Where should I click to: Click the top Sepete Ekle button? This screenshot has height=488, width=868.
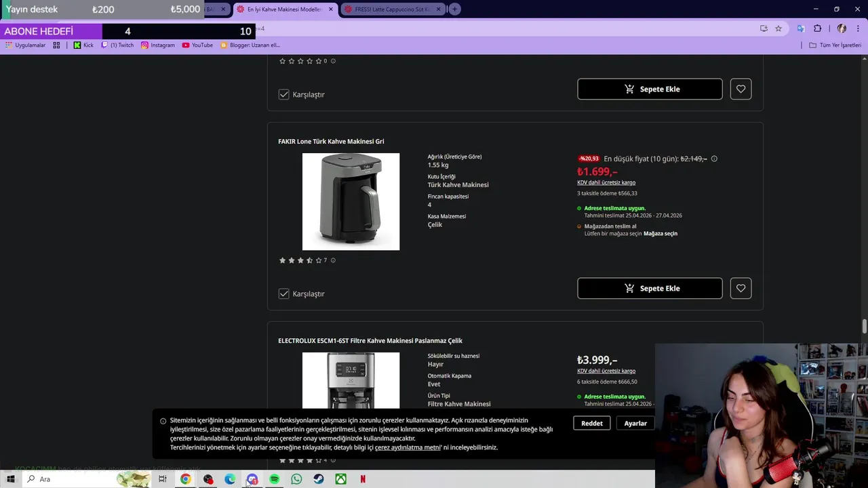(650, 89)
